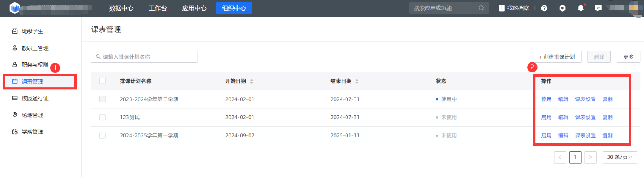The width and height of the screenshot is (644, 177).
Task: Click the 使用中 status text
Action: (x=449, y=99)
